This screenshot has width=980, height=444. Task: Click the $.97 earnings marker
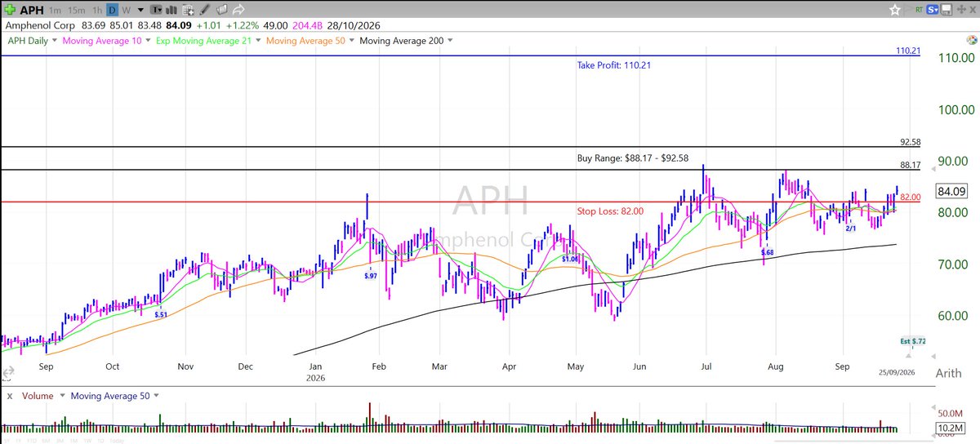pyautogui.click(x=370, y=276)
